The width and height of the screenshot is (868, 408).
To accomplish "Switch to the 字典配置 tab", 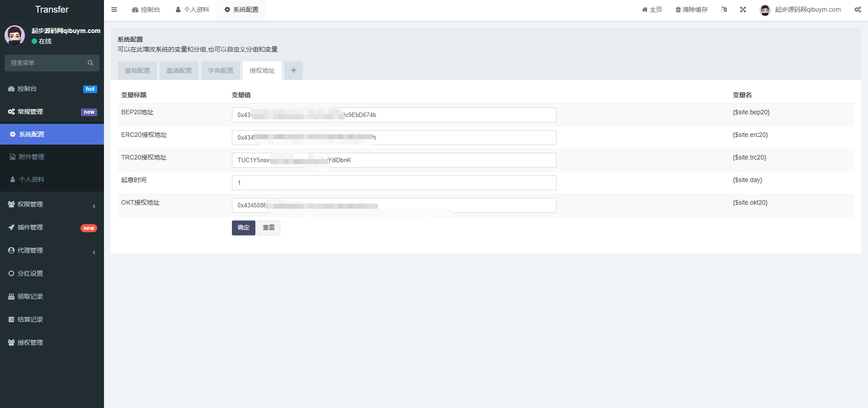I will point(221,70).
